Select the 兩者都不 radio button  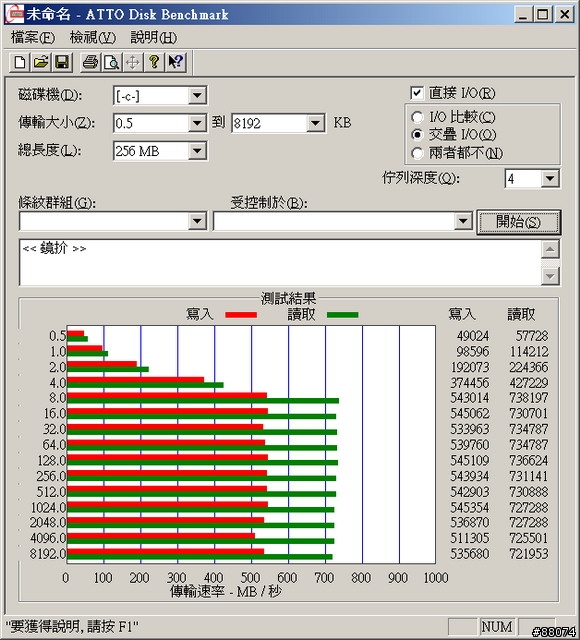coord(417,153)
